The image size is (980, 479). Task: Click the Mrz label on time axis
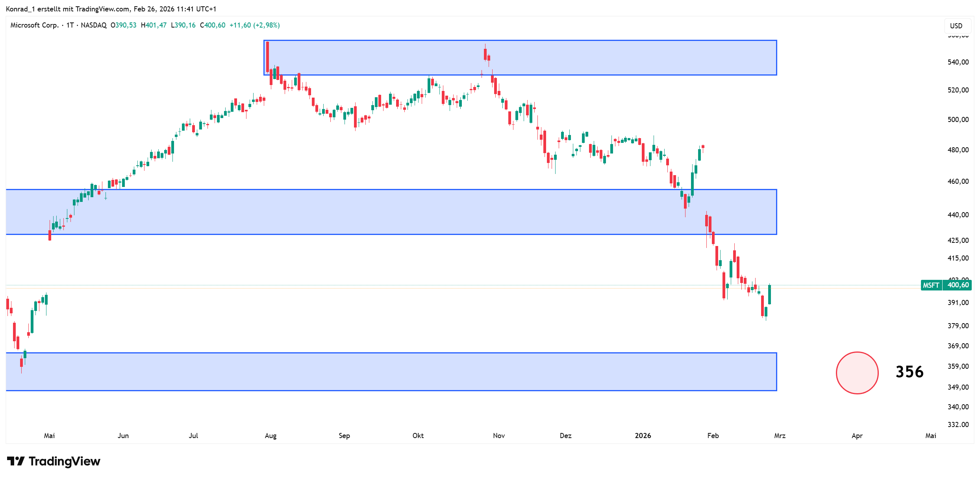780,435
